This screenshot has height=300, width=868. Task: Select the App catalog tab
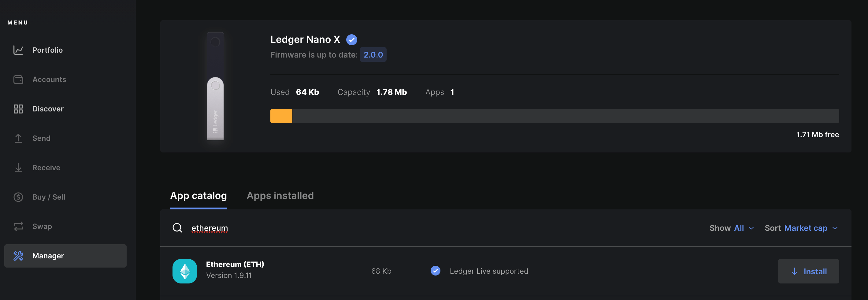(x=198, y=196)
